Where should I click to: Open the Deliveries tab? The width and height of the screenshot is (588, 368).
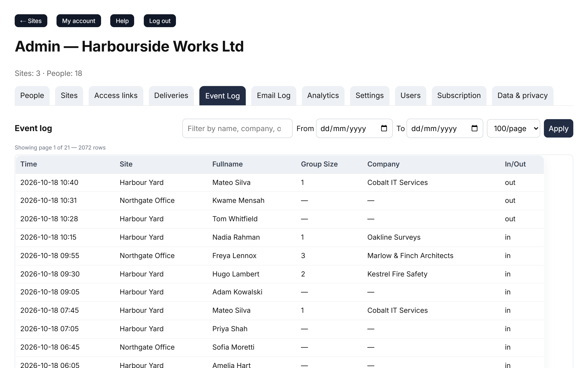click(171, 95)
